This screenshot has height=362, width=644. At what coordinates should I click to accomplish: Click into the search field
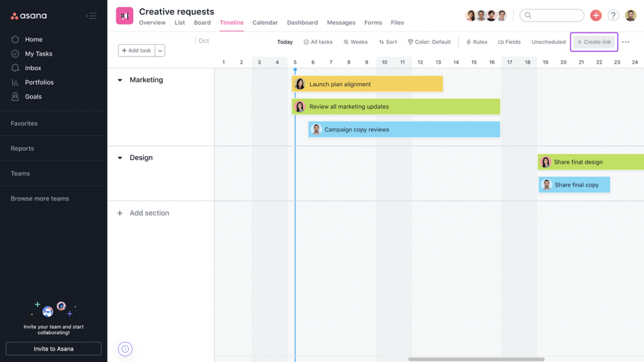(552, 15)
